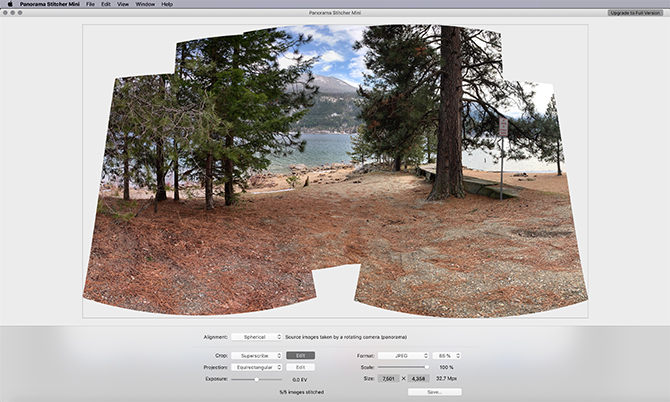Open the File menu
The image size is (670, 402).
[90, 4]
